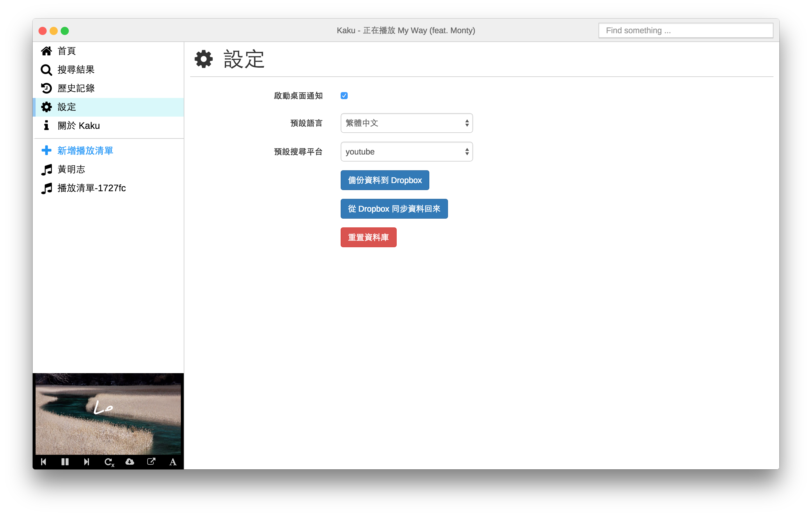
Task: Uncheck the 啟動桌面通知 checkbox
Action: (x=344, y=96)
